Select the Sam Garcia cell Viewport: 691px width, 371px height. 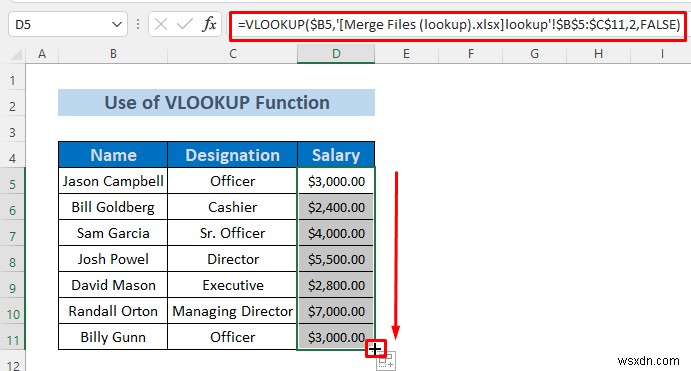click(x=113, y=233)
